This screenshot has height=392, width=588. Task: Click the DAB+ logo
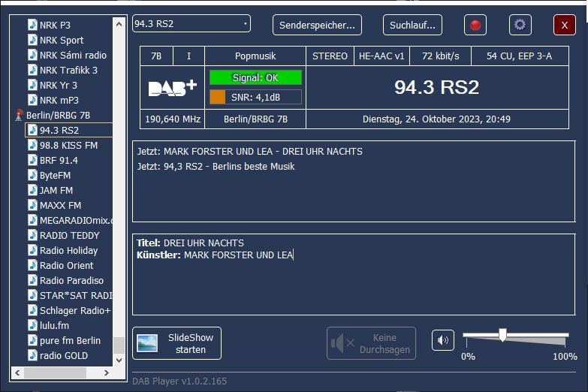(x=173, y=88)
